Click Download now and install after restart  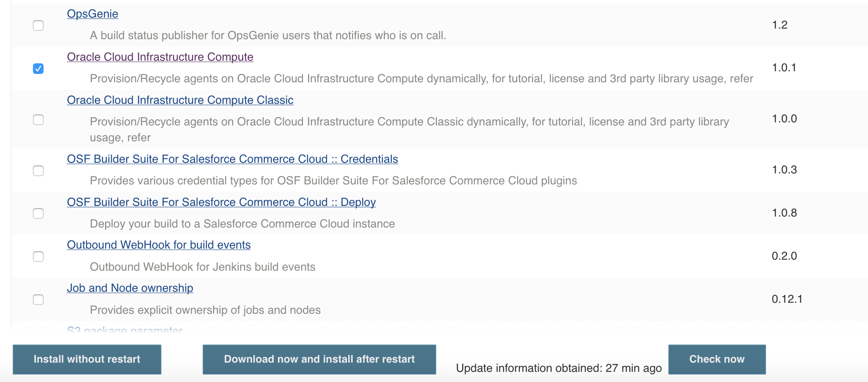click(319, 359)
